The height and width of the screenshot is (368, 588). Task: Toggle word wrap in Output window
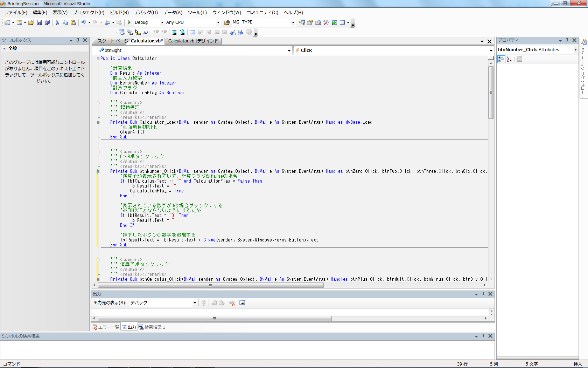[x=242, y=303]
